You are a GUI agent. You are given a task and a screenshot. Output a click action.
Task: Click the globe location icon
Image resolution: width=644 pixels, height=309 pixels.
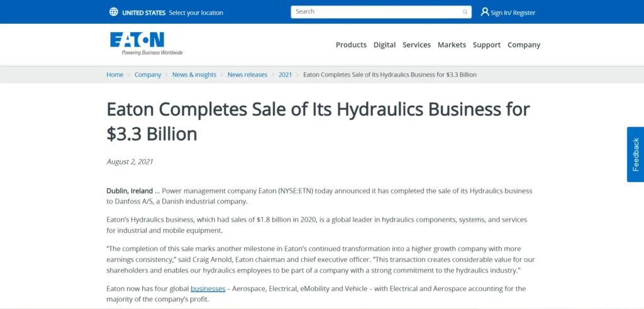114,12
